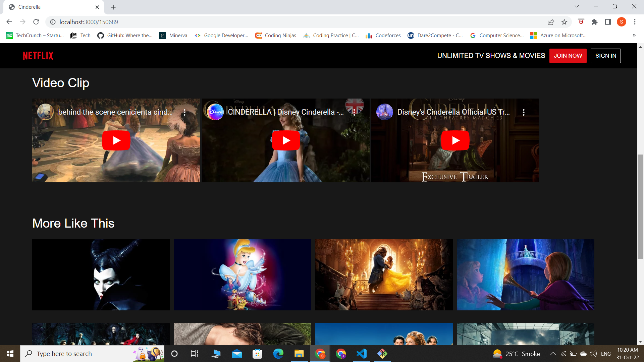Toggle the bookmark star for this page
Image resolution: width=644 pixels, height=362 pixels.
pyautogui.click(x=565, y=22)
